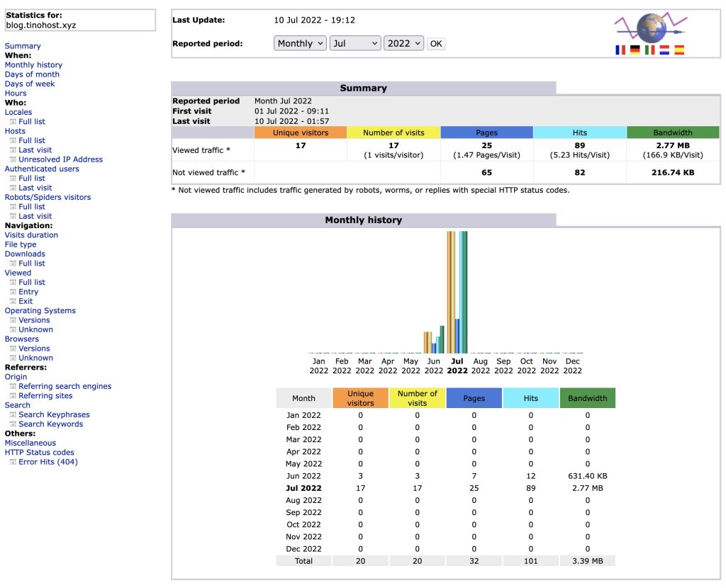Open the Origin link
Image resolution: width=726 pixels, height=588 pixels.
[16, 377]
